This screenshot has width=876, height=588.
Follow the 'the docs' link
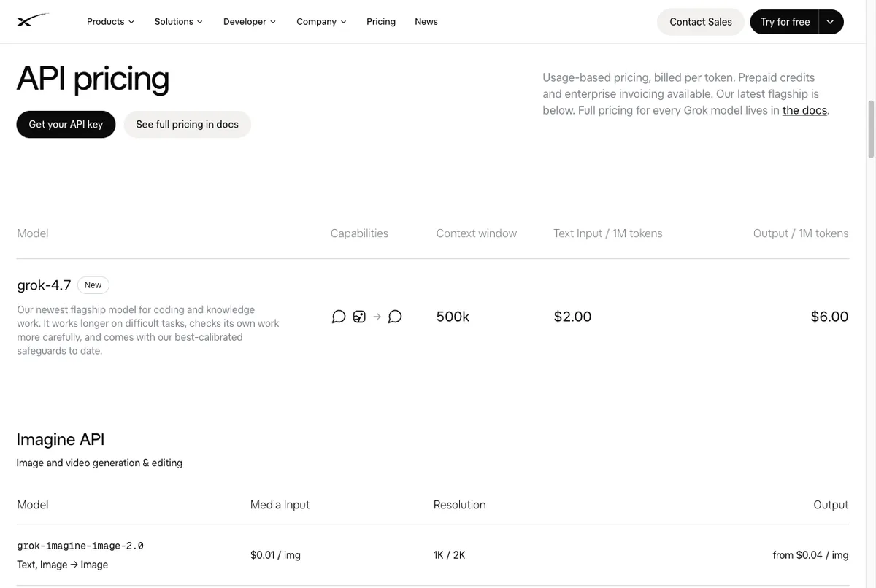tap(804, 110)
